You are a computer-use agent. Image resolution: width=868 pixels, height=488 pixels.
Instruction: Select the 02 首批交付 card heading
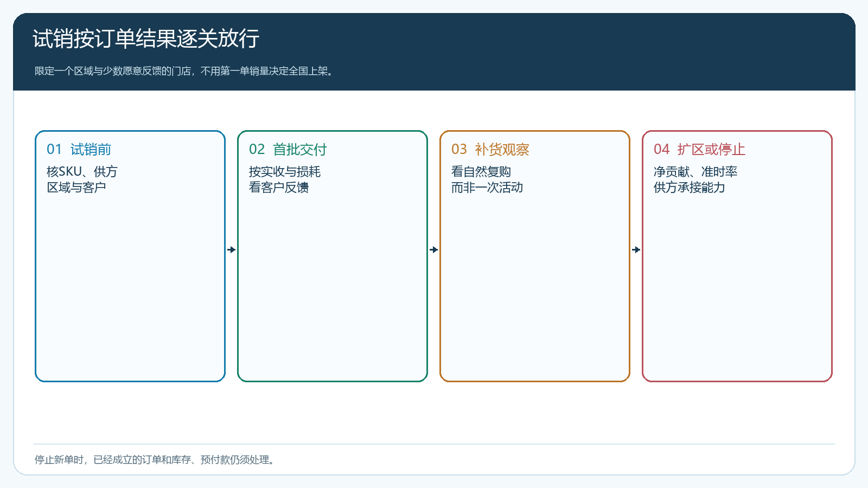288,150
